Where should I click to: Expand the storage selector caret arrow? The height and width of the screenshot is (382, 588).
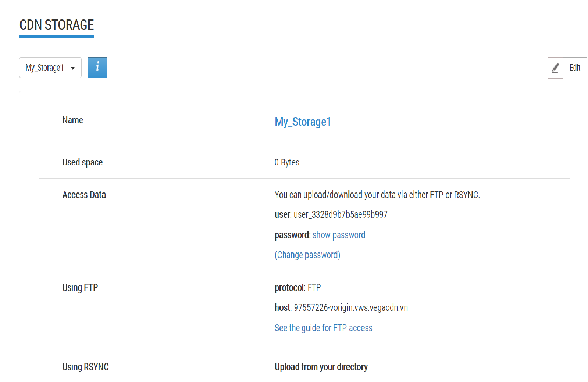click(x=73, y=68)
